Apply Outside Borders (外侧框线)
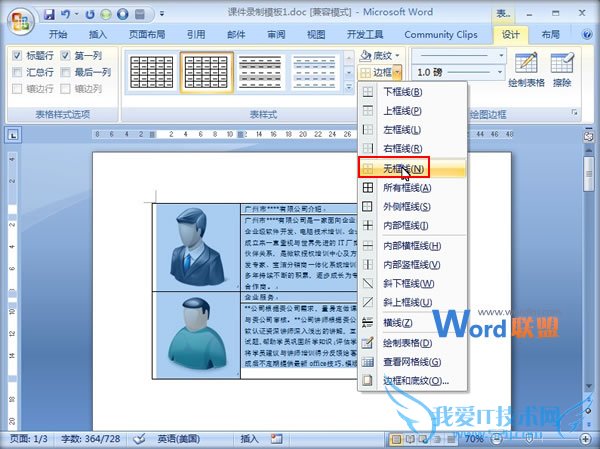This screenshot has width=600, height=449. coord(412,207)
